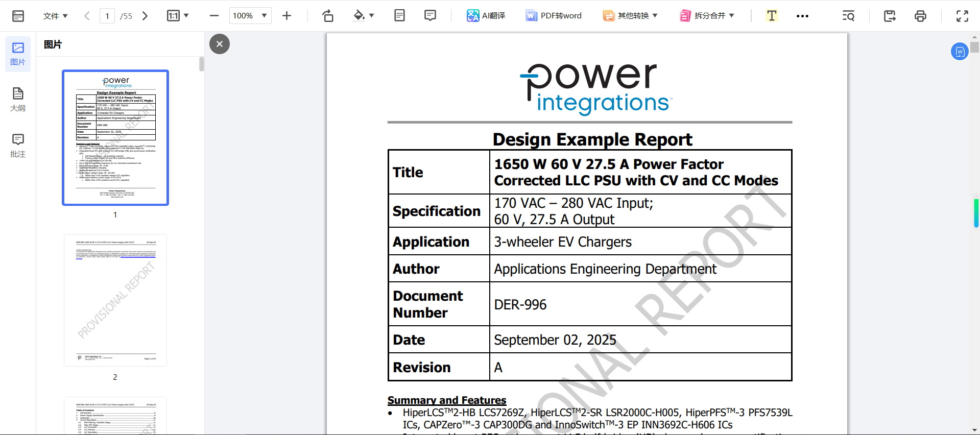Open the more options ellipsis
This screenshot has width=980, height=435.
pyautogui.click(x=802, y=16)
